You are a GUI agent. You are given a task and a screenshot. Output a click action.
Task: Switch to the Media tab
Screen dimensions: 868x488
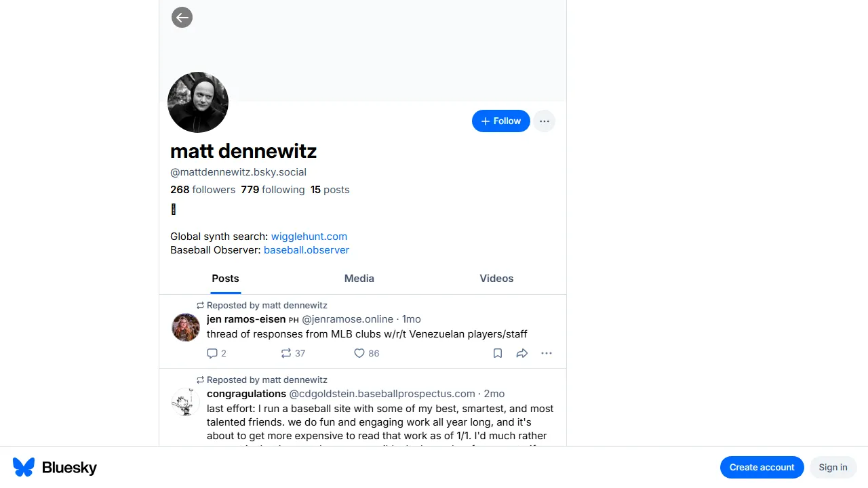tap(359, 279)
